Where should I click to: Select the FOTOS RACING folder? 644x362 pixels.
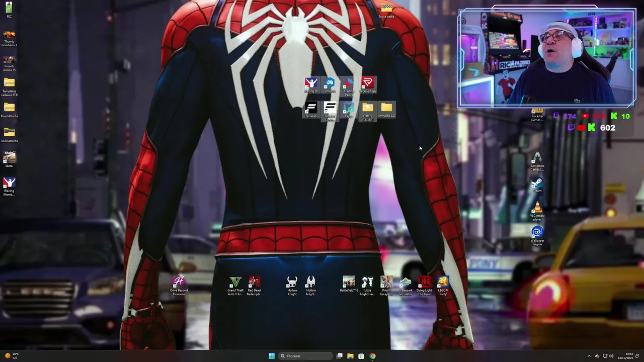click(x=368, y=112)
